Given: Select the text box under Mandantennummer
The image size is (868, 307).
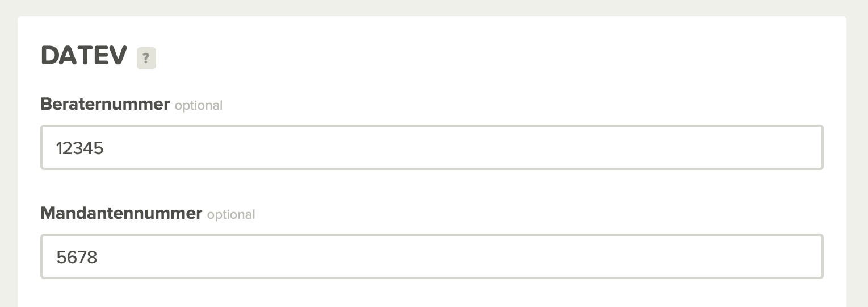Looking at the screenshot, I should (432, 256).
